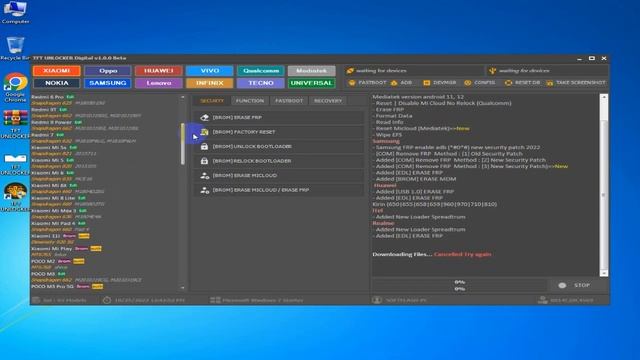Click device list scrollbar down arrow
The width and height of the screenshot is (640, 360).
pos(182,288)
